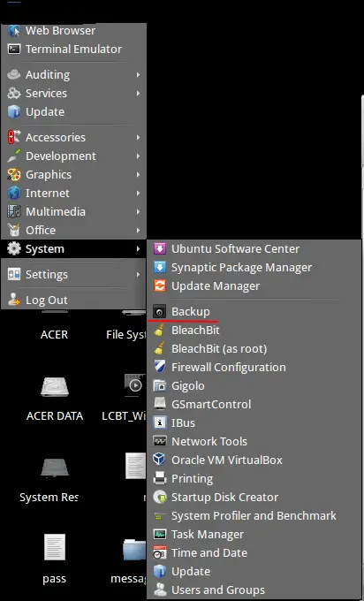Launch Synaptic Package Manager icon

coord(159,267)
